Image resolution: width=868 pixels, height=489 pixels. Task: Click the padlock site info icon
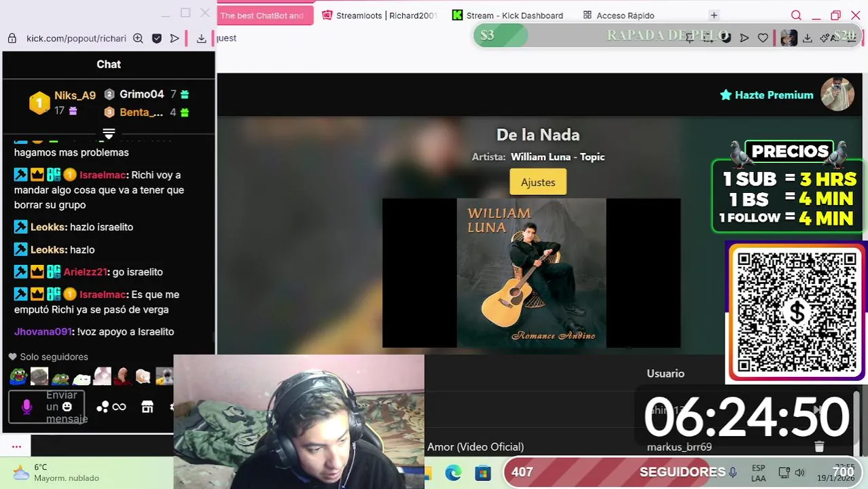pyautogui.click(x=12, y=39)
